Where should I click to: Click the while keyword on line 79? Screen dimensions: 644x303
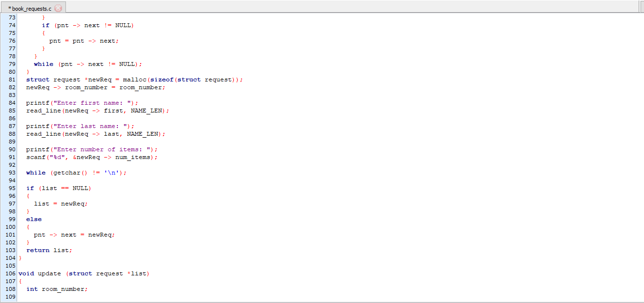(44, 64)
